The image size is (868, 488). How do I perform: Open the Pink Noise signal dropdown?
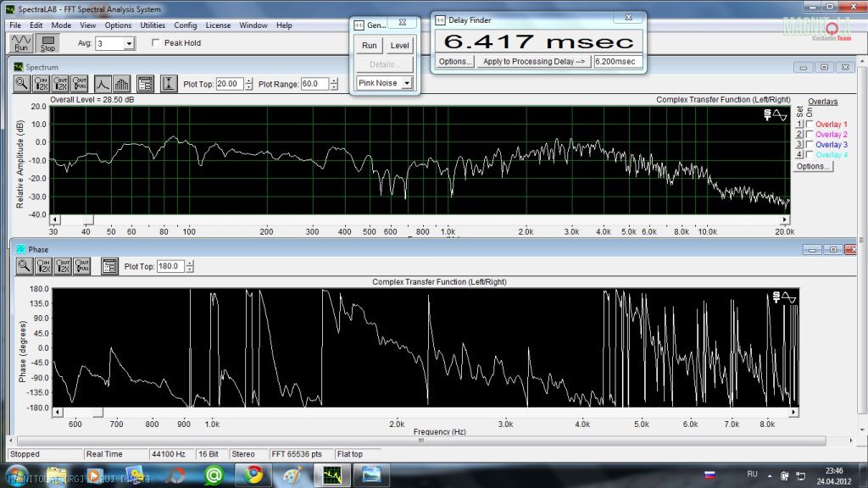point(407,83)
